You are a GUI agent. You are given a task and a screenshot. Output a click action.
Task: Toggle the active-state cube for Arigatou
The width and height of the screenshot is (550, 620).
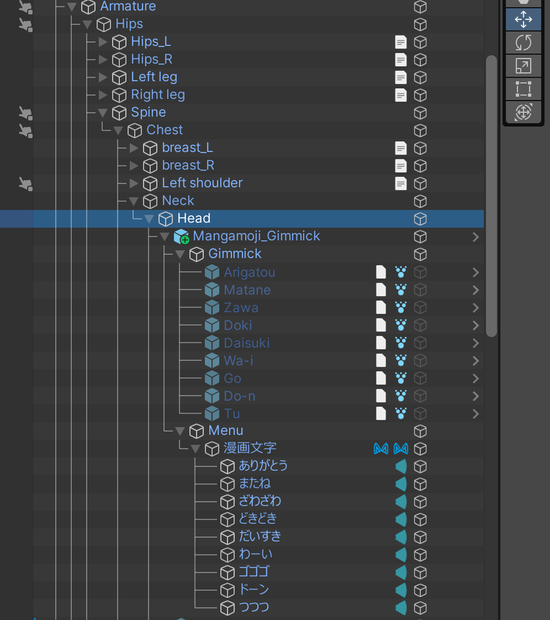420,272
